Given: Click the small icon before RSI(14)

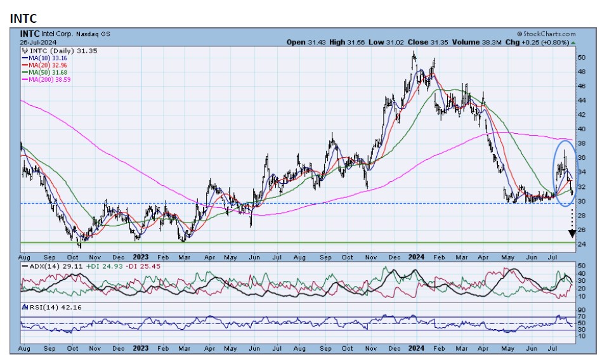Looking at the screenshot, I should (25, 308).
